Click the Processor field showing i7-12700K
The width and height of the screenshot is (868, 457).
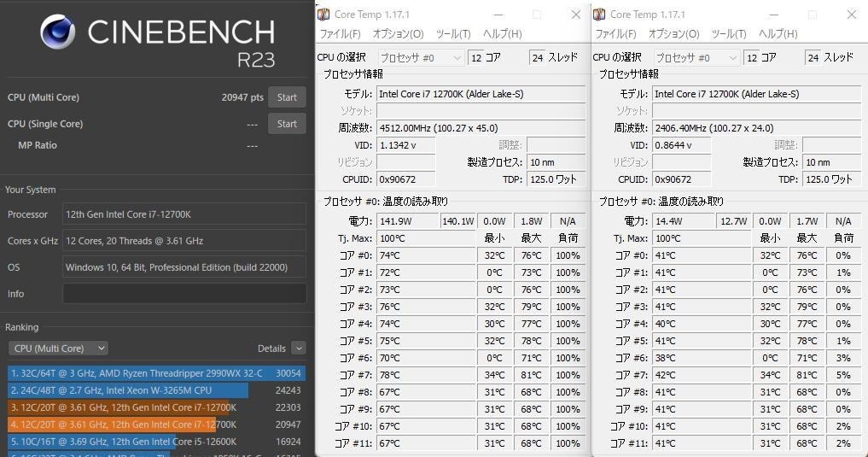(x=184, y=214)
